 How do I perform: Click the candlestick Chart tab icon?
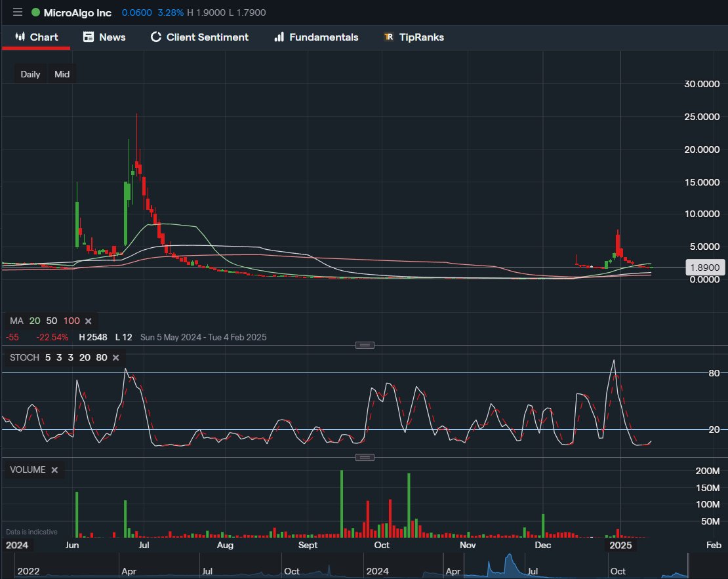(20, 37)
